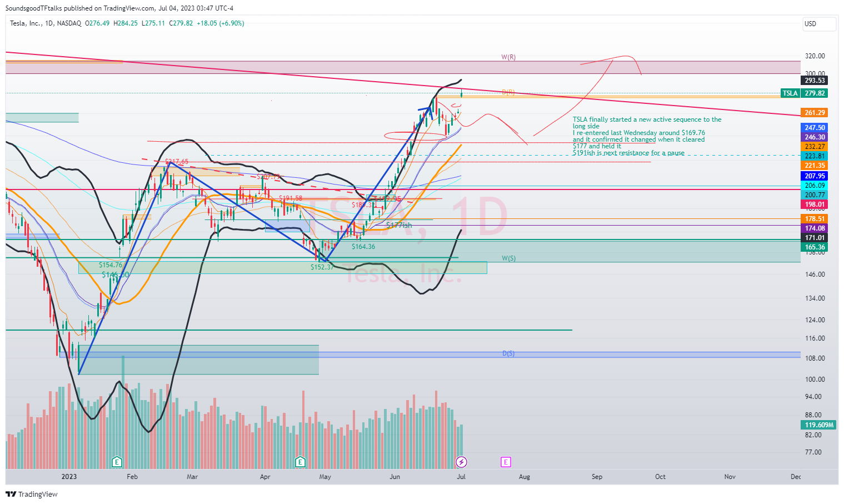Click the $154.76 chart annotation

pyautogui.click(x=111, y=265)
